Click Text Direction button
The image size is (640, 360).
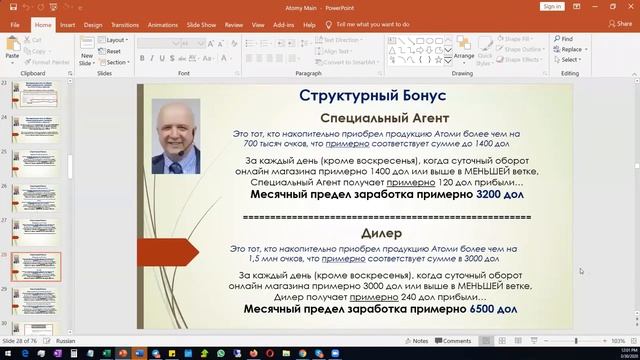(339, 40)
